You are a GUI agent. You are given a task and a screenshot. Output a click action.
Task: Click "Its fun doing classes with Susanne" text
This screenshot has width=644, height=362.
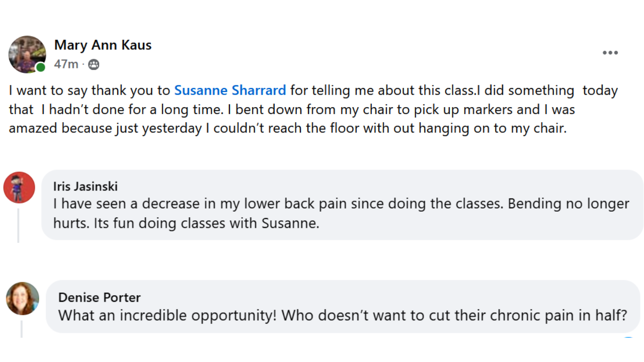pyautogui.click(x=206, y=223)
